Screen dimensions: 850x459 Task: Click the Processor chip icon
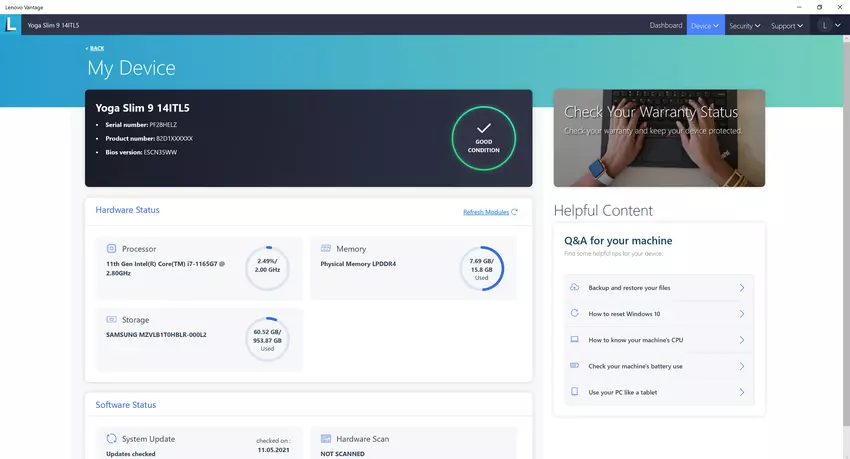[x=111, y=249]
